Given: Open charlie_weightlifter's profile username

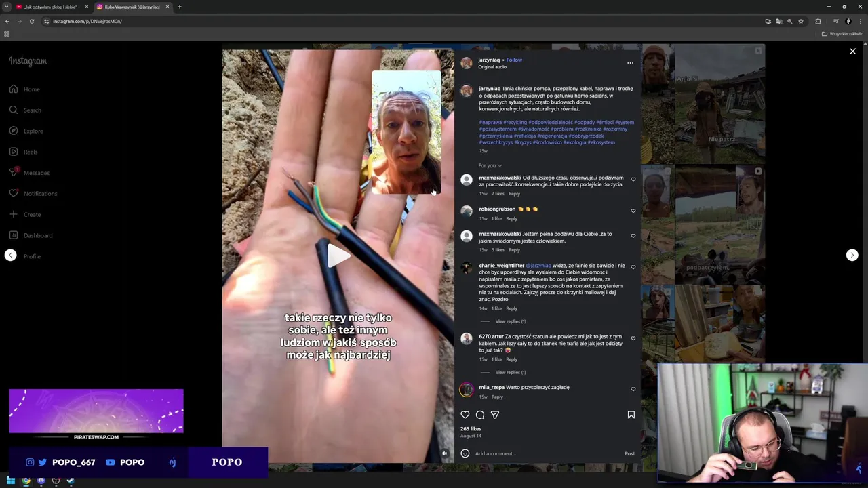Looking at the screenshot, I should (501, 266).
